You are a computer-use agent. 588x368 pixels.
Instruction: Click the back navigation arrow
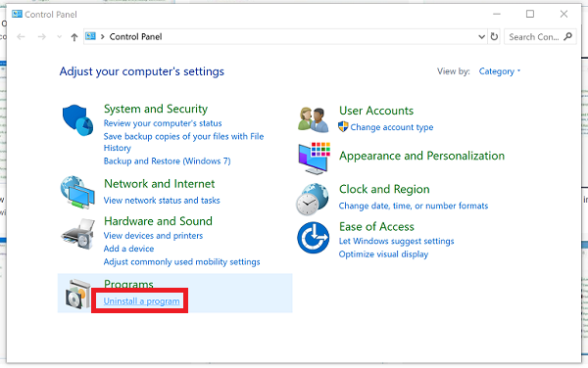pyautogui.click(x=21, y=36)
